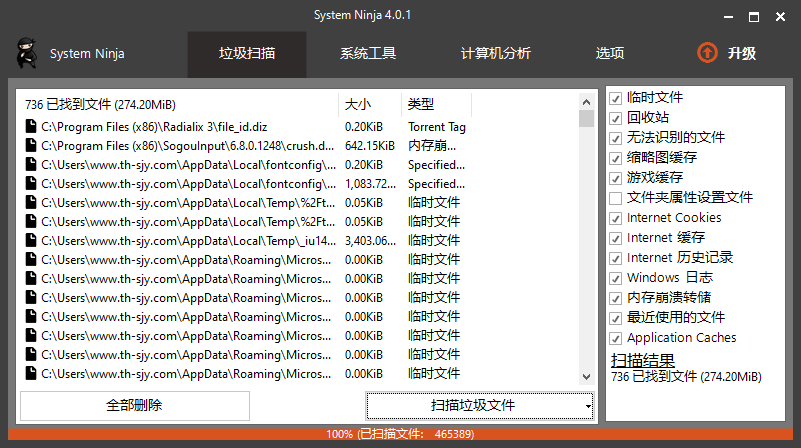
Task: Click file icon beside Radialix file_id.diz entry
Action: tap(30, 127)
